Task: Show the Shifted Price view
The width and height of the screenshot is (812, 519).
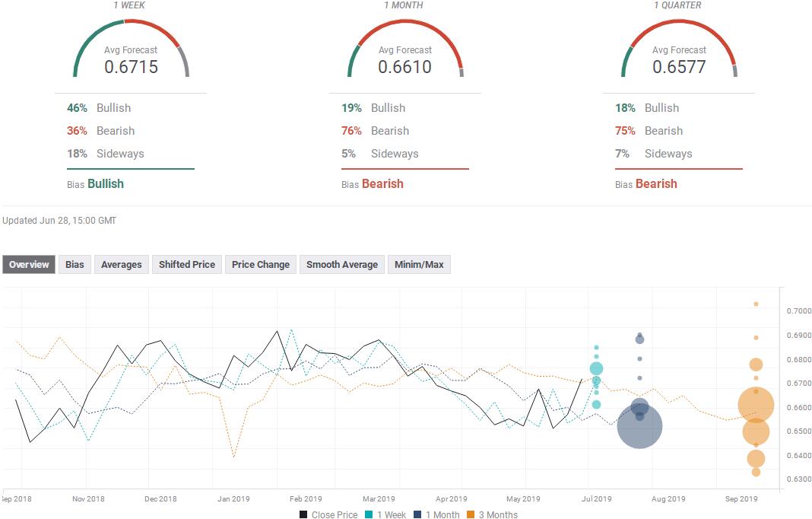Action: click(186, 265)
